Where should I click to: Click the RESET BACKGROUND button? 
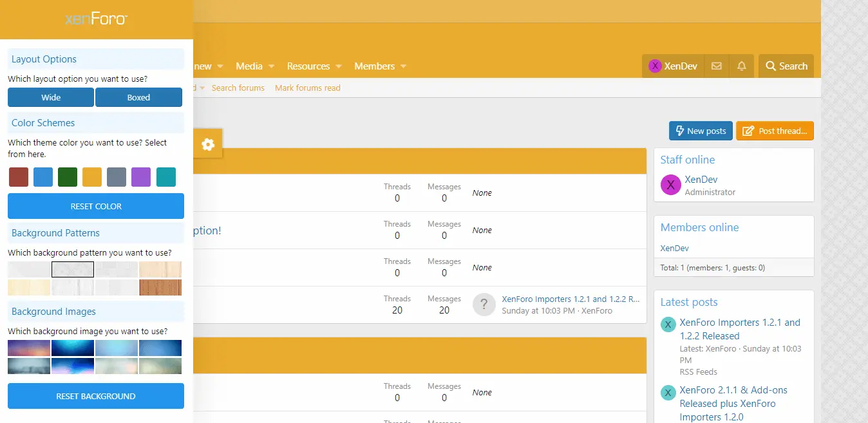[x=96, y=396]
